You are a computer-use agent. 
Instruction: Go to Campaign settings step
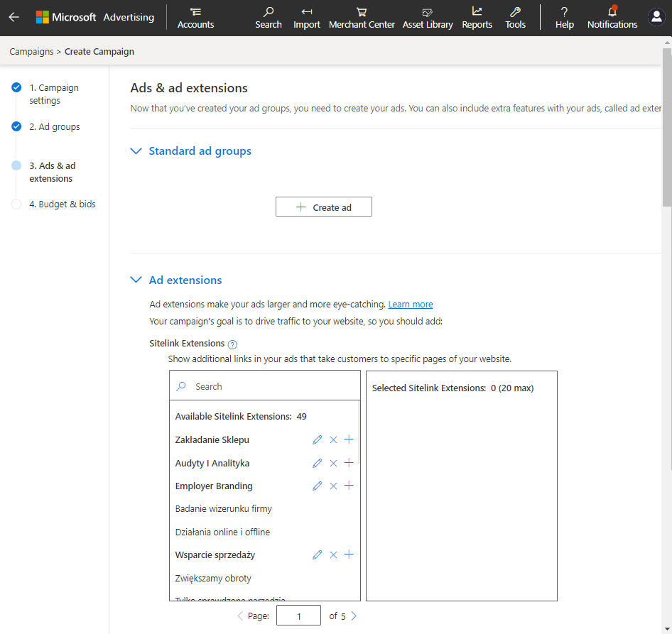(x=53, y=94)
